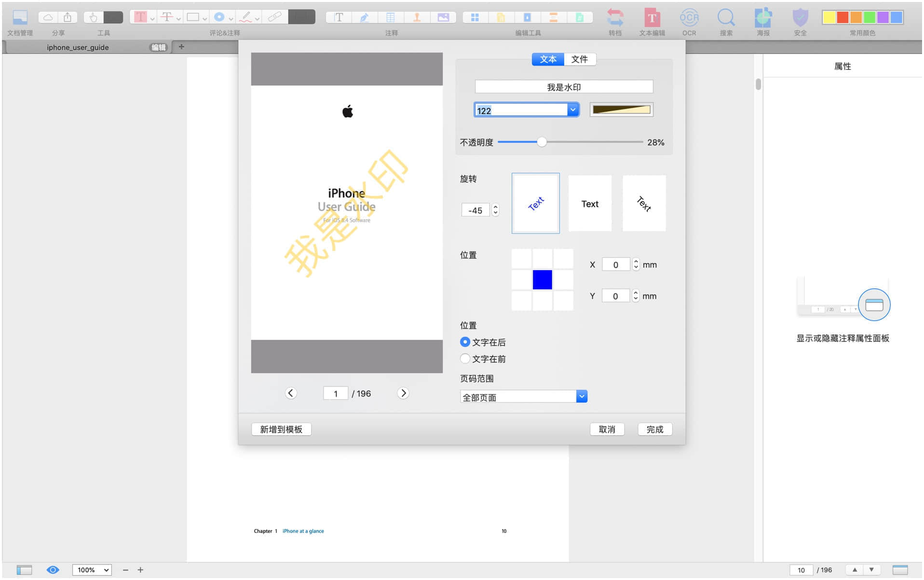Click the yellow page editing tool icon
The width and height of the screenshot is (924, 580).
pyautogui.click(x=501, y=17)
